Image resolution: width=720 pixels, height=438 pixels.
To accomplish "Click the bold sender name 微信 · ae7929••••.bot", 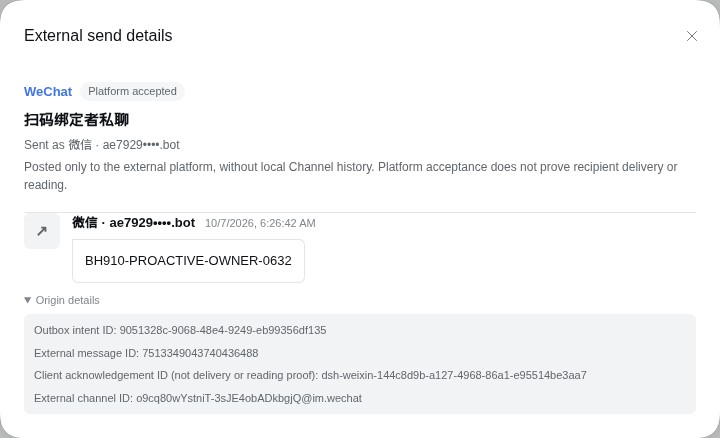I will pyautogui.click(x=134, y=223).
